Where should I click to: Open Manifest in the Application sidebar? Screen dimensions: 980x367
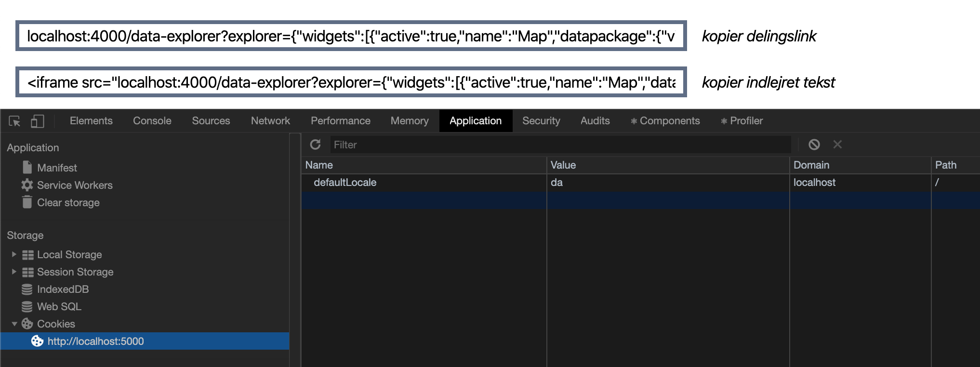[x=57, y=168]
